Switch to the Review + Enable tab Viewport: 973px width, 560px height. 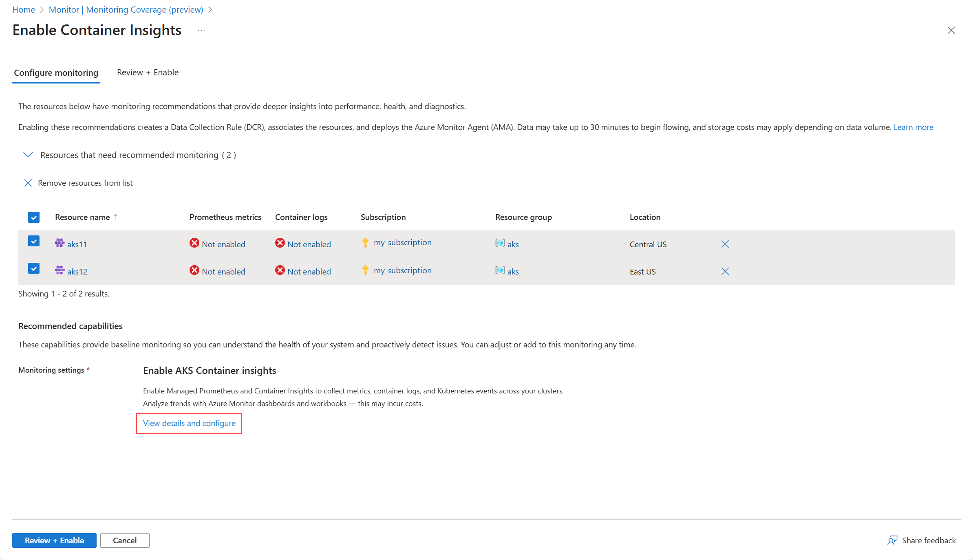point(148,72)
